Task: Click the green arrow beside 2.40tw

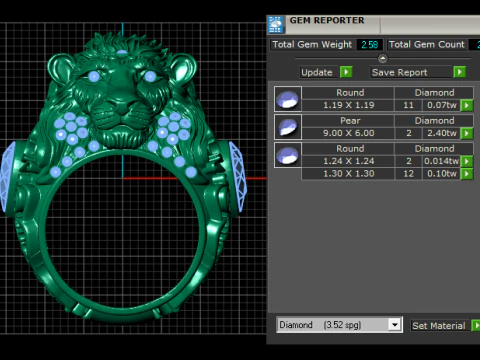Action: (467, 133)
